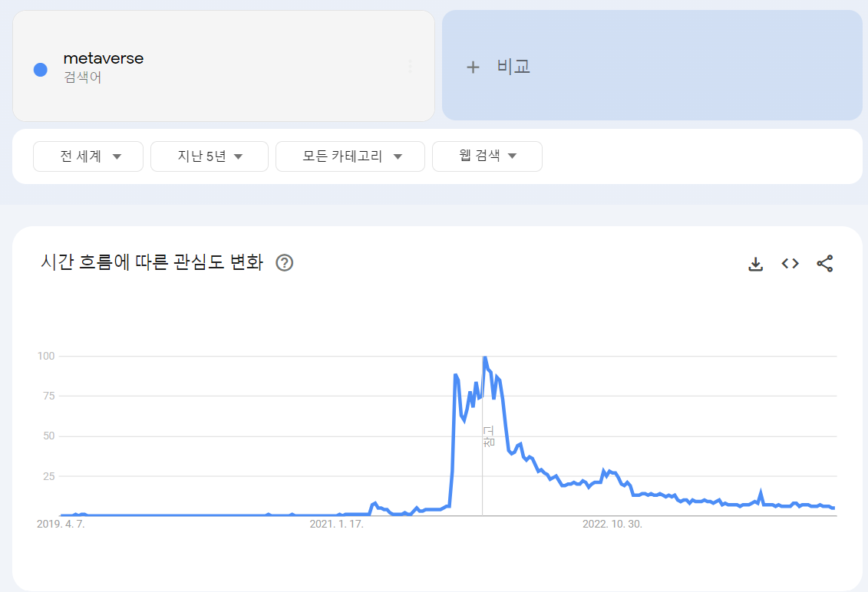Image resolution: width=868 pixels, height=592 pixels.
Task: Click the plus icon beside 비교
Action: (x=474, y=66)
